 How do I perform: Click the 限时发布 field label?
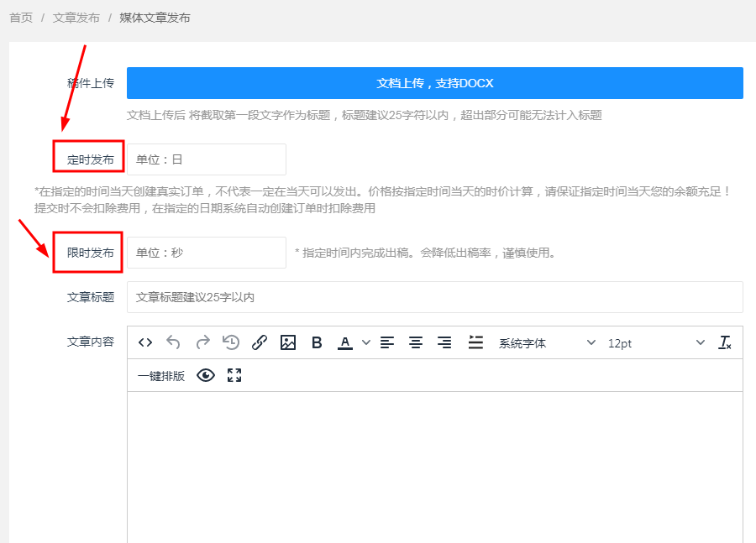pyautogui.click(x=91, y=253)
